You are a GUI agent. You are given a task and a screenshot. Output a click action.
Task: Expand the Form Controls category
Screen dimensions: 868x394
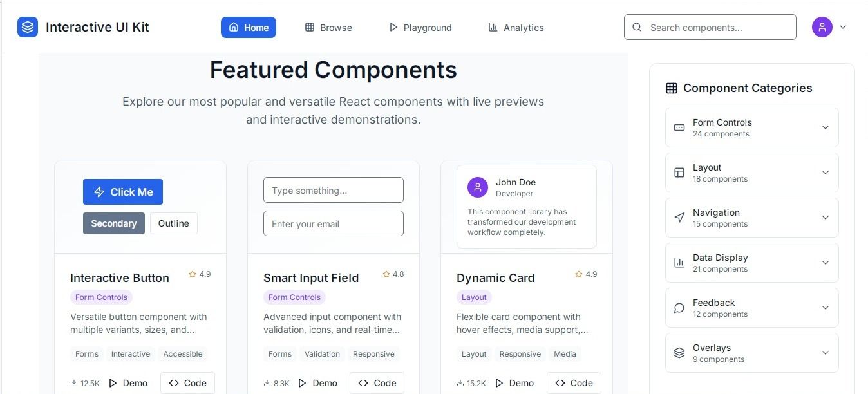(825, 127)
